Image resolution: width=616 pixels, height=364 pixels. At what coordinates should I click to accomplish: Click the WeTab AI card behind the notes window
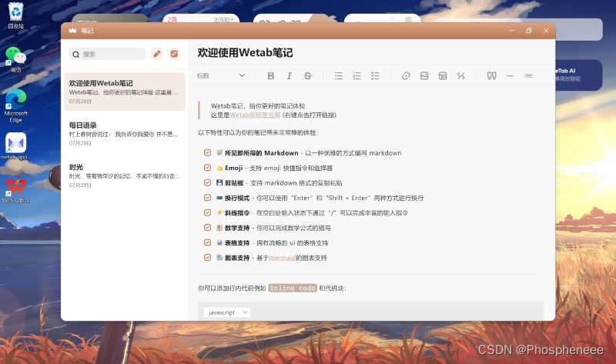[578, 75]
